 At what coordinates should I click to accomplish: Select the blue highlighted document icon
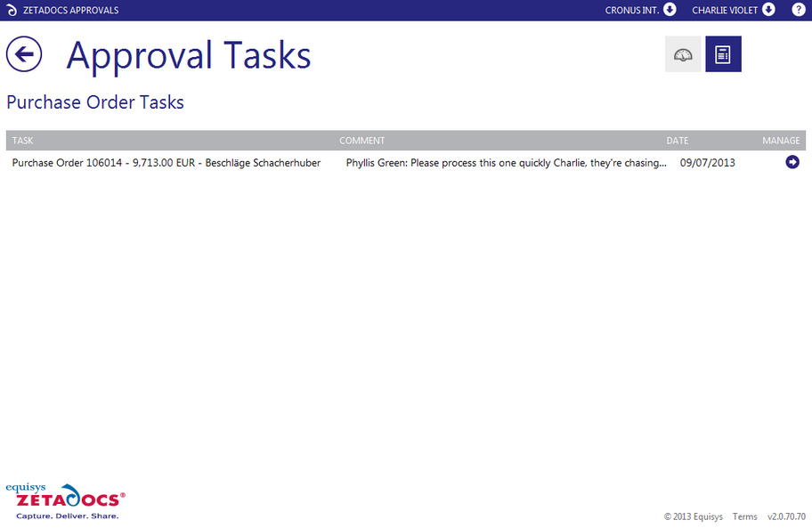coord(722,53)
